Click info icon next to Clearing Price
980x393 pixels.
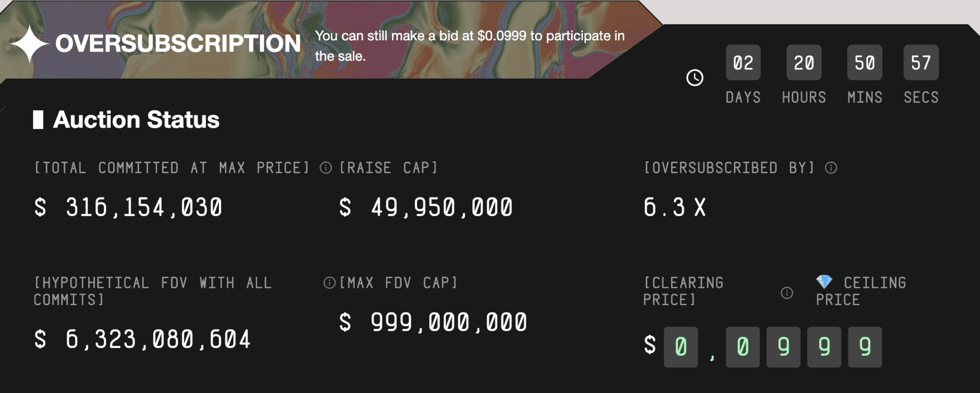pos(787,292)
